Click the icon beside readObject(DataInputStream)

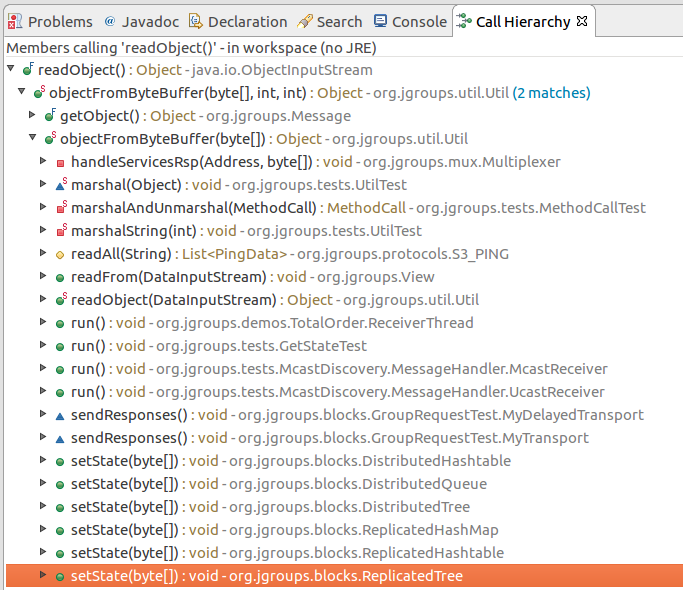(61, 299)
